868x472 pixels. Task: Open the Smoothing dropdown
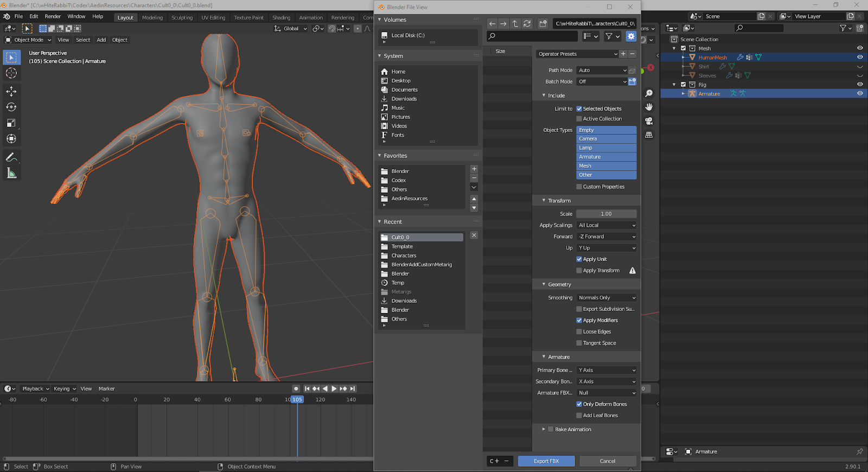[607, 298]
